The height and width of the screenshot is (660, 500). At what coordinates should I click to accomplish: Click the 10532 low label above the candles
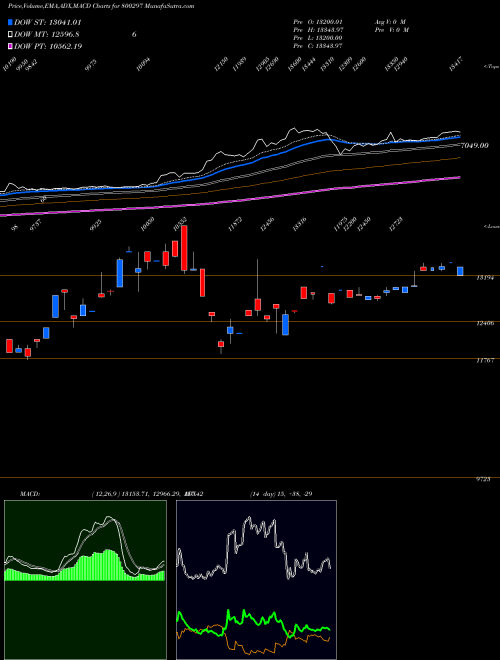[181, 224]
